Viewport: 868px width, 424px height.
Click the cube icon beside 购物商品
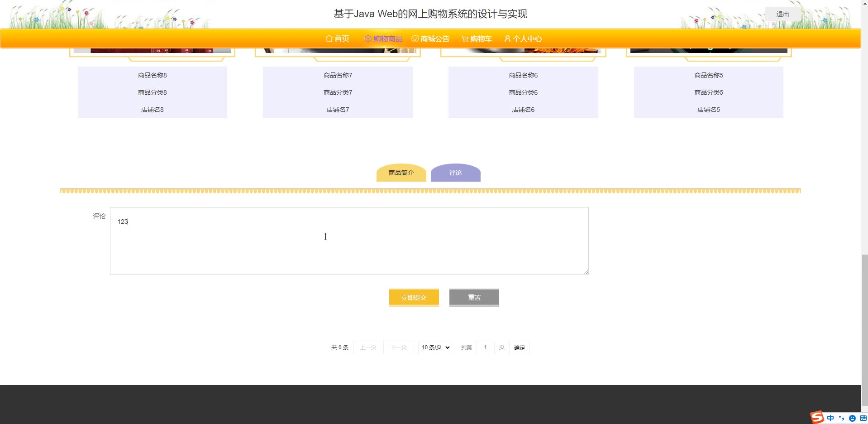[x=368, y=39]
